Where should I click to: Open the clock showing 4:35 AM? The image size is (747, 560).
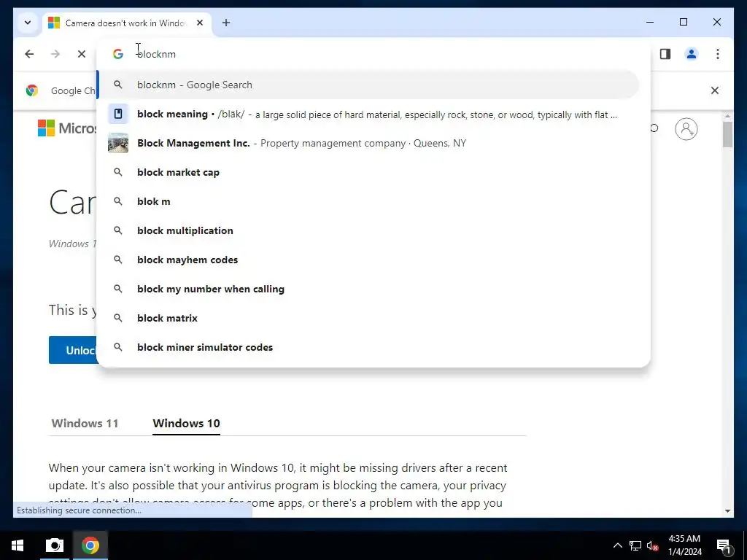[684, 545]
